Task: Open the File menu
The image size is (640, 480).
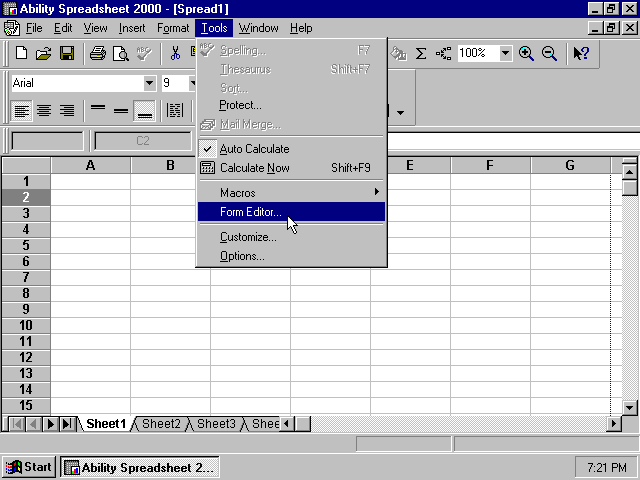Action: click(x=34, y=28)
